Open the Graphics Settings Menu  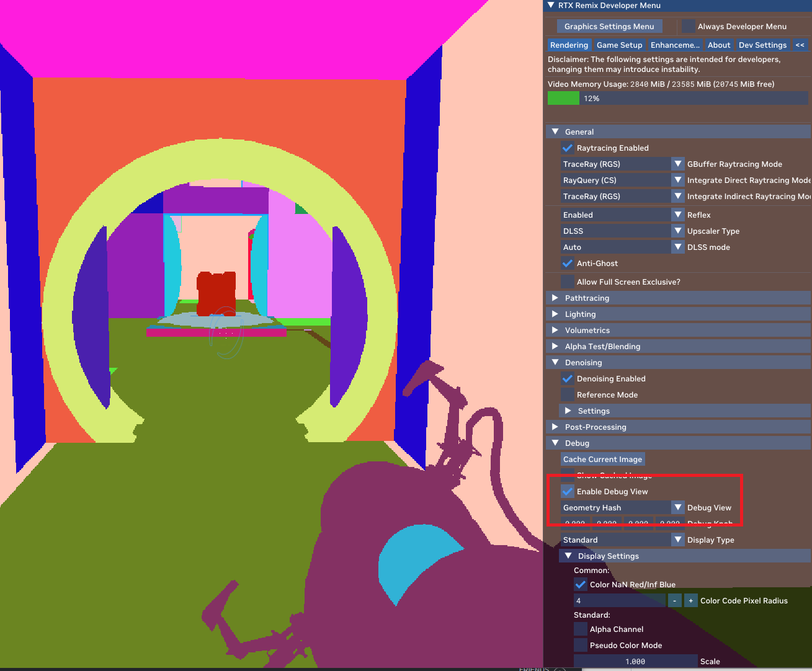coord(609,26)
